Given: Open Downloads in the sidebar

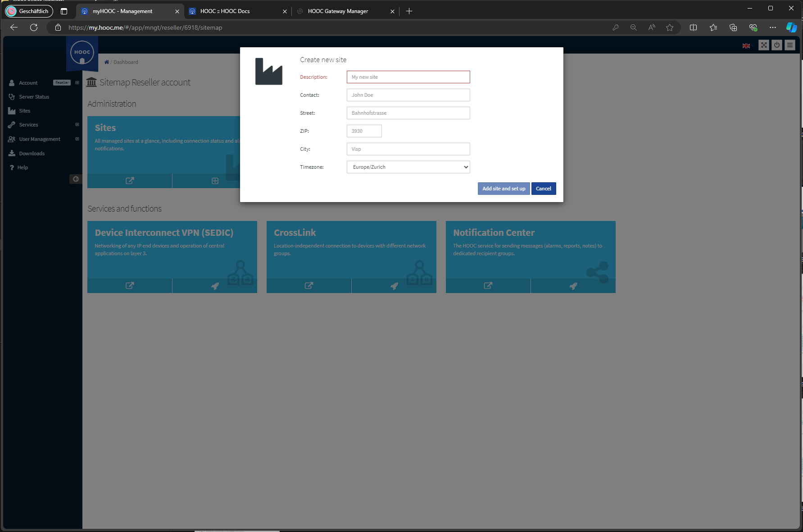Looking at the screenshot, I should 32,153.
